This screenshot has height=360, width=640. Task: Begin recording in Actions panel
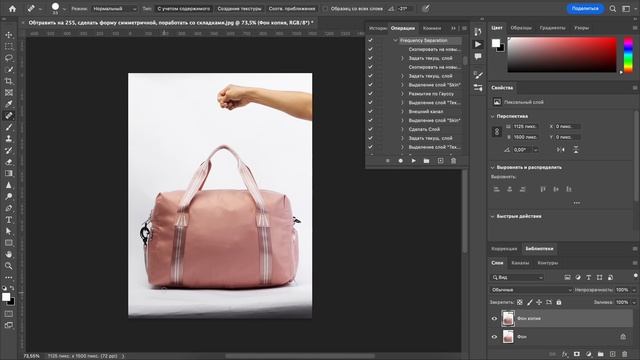click(x=400, y=161)
